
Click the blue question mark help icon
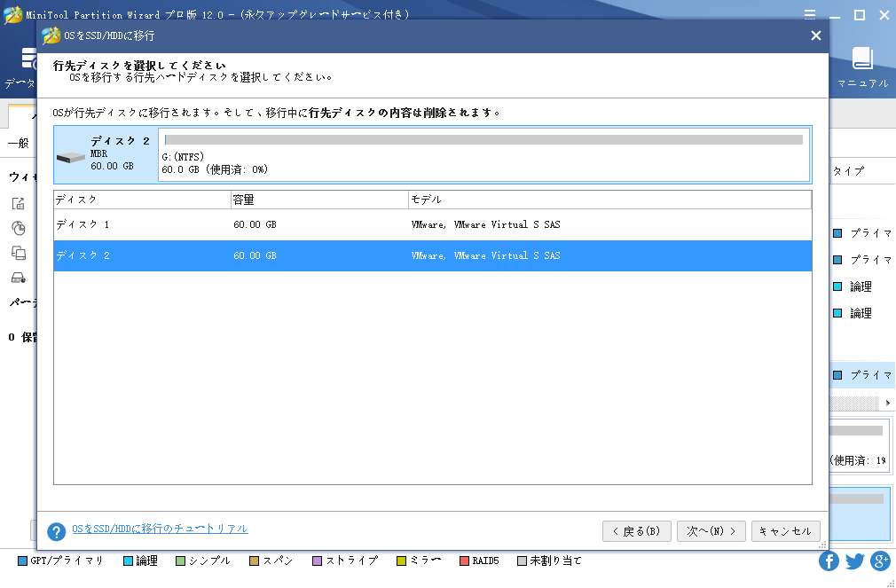click(56, 531)
